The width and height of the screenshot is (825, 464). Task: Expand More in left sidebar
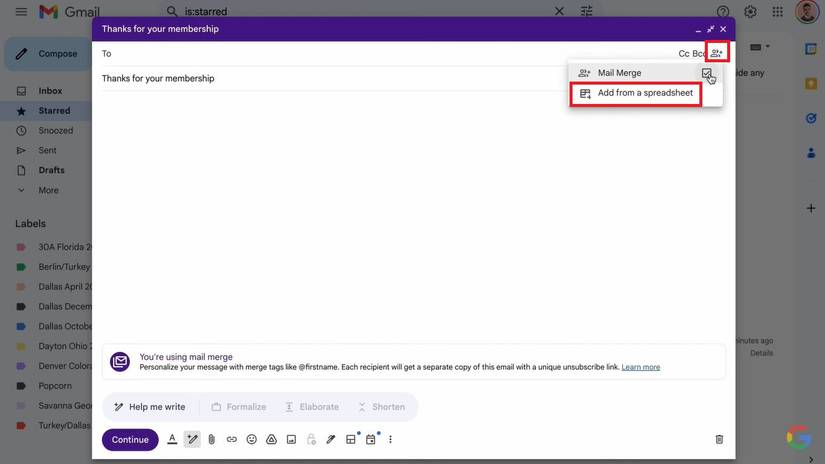pyautogui.click(x=48, y=190)
